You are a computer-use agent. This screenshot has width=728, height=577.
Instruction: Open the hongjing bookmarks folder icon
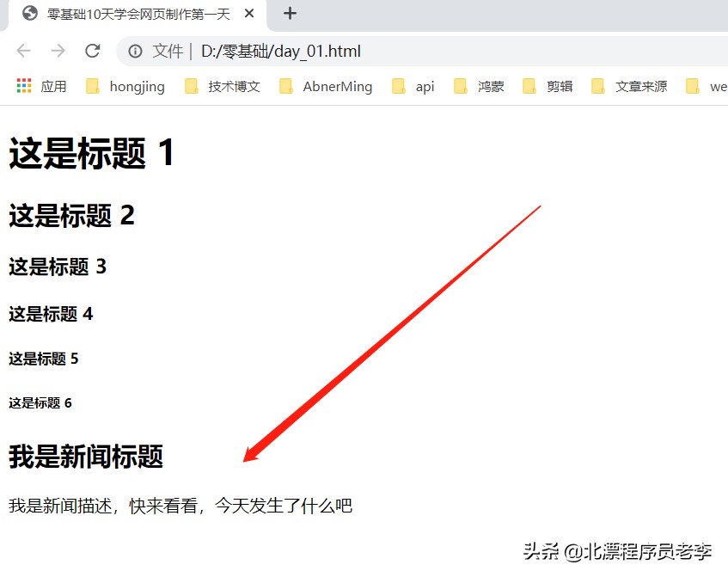pyautogui.click(x=92, y=86)
